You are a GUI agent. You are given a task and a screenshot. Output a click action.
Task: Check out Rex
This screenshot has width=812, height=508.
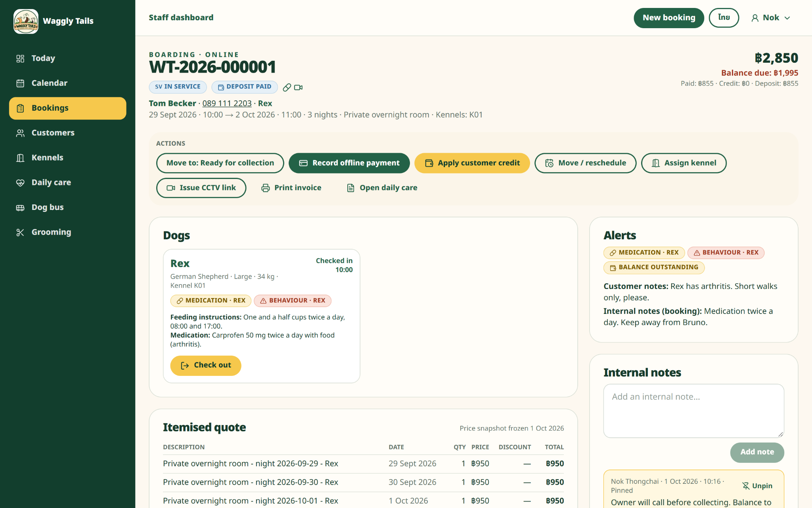205,366
